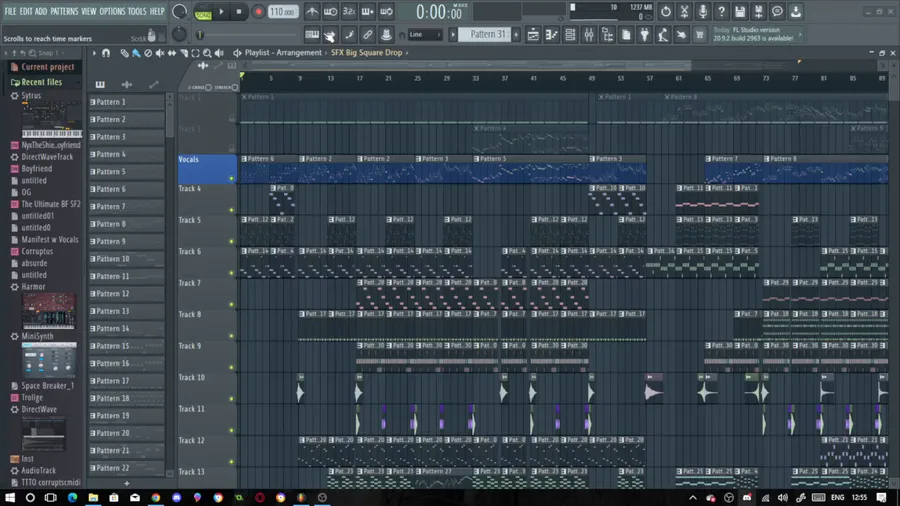Toggle the Track 4 mute dot

coord(232,210)
